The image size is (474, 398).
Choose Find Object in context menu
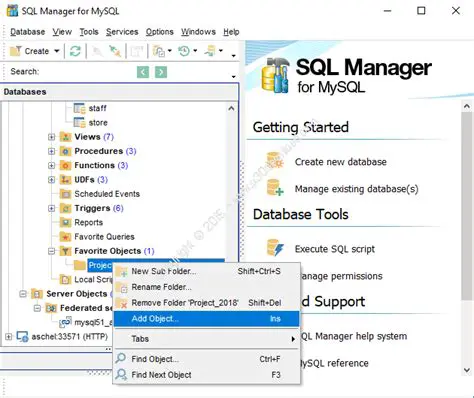tap(206, 359)
